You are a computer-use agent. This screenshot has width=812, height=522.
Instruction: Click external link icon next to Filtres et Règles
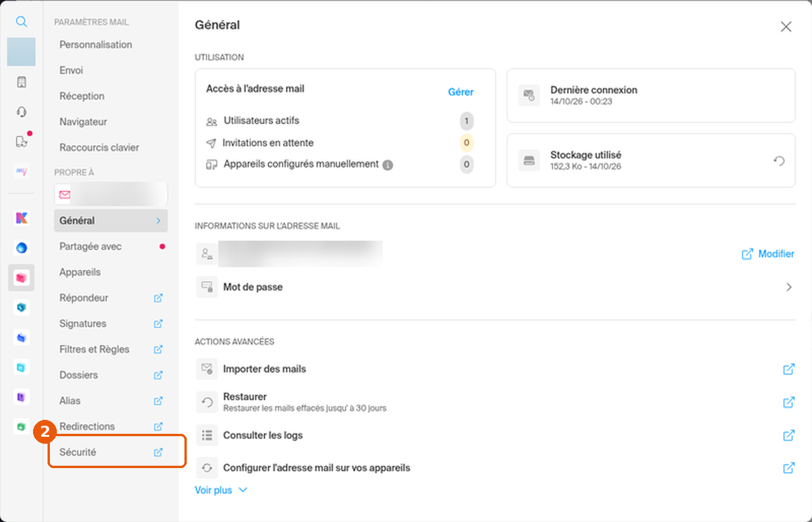158,349
